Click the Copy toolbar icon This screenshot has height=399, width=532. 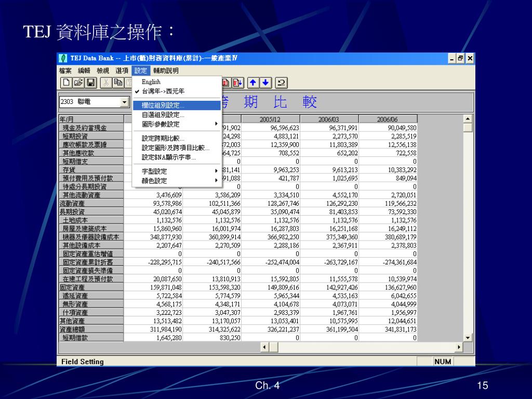[118, 83]
